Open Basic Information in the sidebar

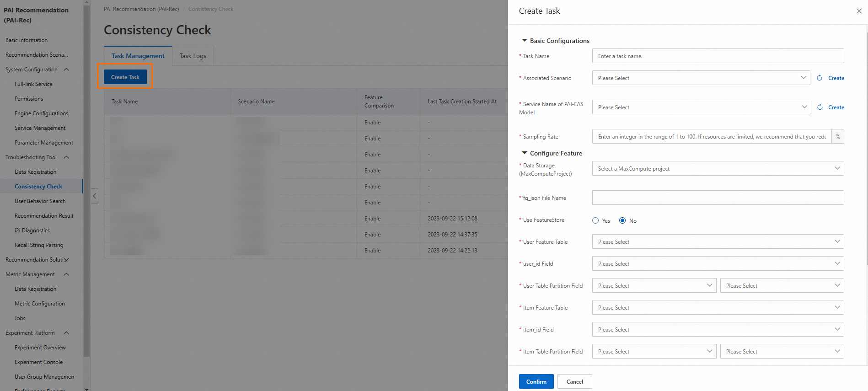click(x=27, y=40)
